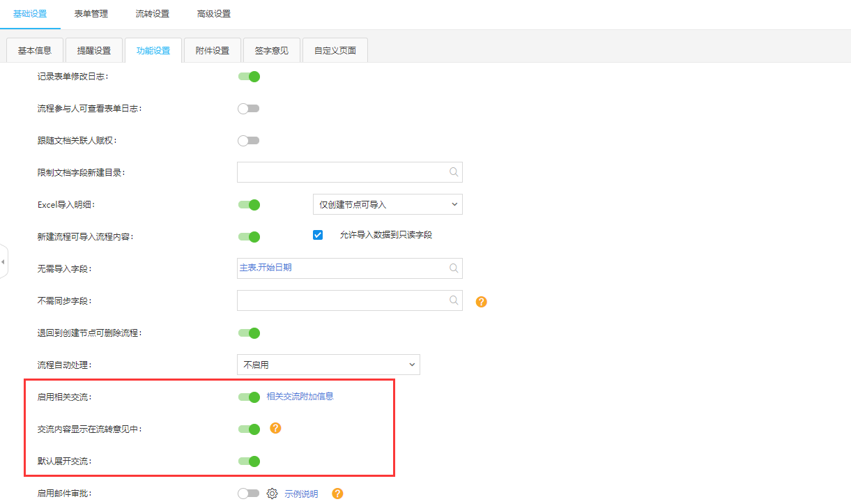The image size is (851, 504).
Task: Open the 附件设置 tab
Action: tap(212, 50)
